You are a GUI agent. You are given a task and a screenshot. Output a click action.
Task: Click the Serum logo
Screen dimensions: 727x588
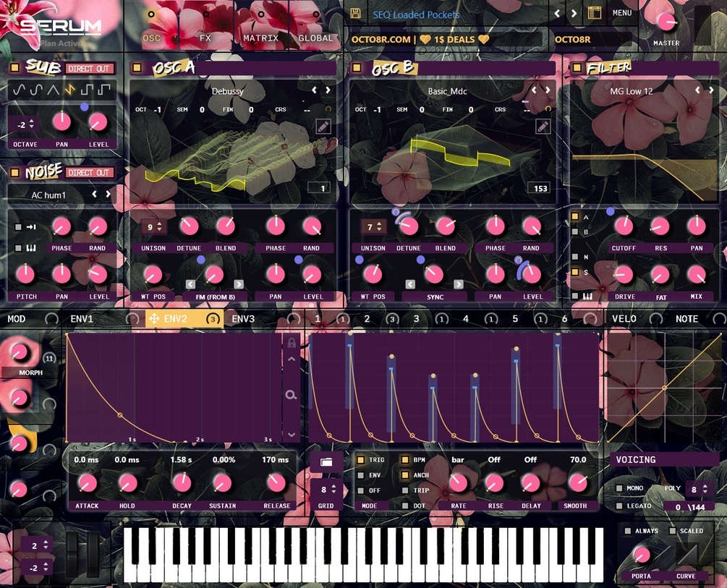point(60,27)
